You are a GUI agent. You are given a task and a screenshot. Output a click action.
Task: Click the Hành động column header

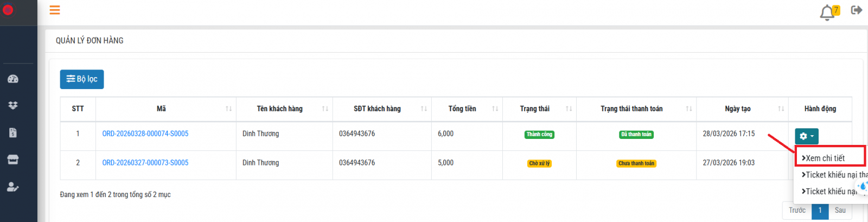coord(820,109)
